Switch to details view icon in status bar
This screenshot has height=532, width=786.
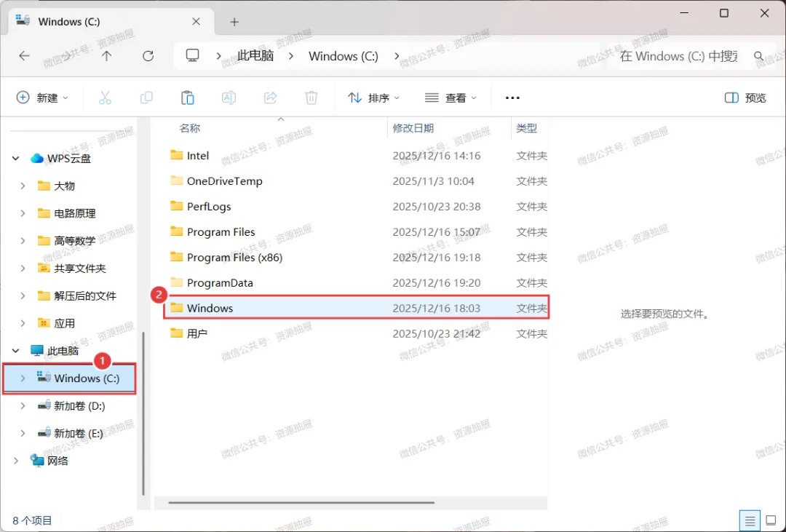coord(750,521)
